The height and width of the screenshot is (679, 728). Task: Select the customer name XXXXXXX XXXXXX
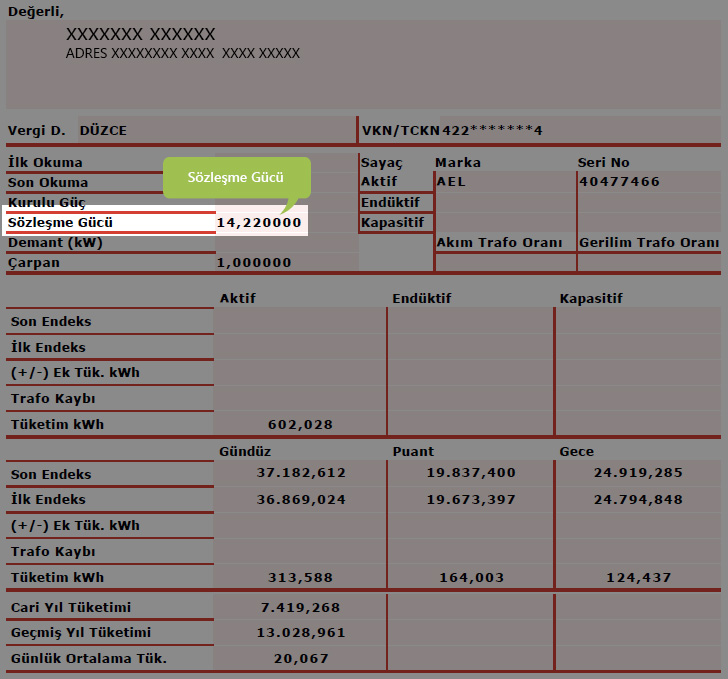pyautogui.click(x=140, y=35)
